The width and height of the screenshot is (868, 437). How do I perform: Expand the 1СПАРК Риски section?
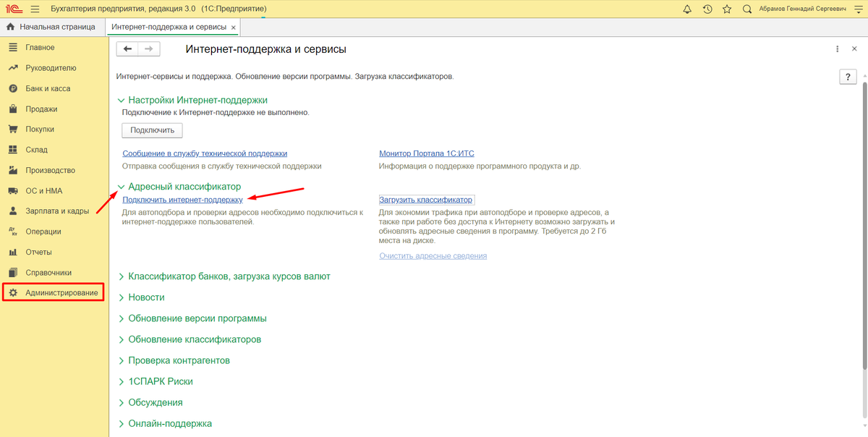tap(121, 381)
